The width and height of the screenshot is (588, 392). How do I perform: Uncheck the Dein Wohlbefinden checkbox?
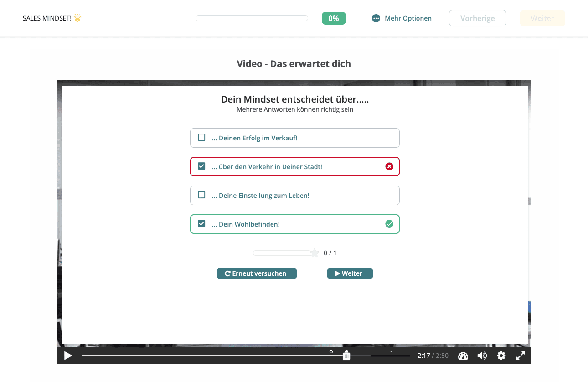(201, 224)
